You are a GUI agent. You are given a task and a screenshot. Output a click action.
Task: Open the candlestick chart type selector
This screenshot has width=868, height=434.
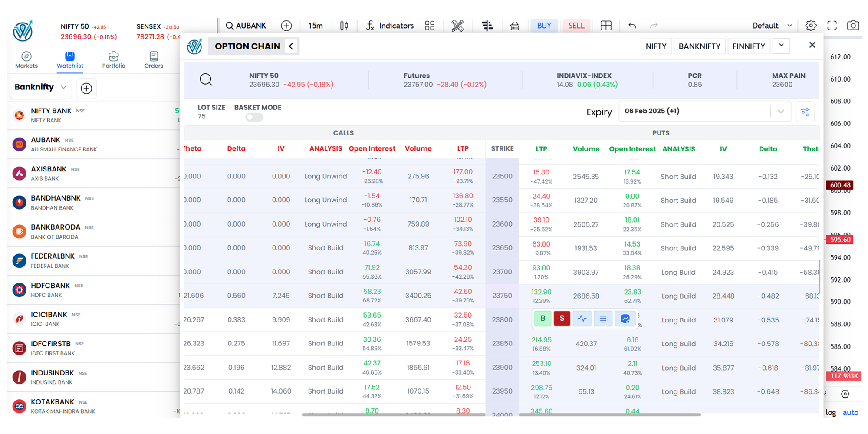(344, 26)
